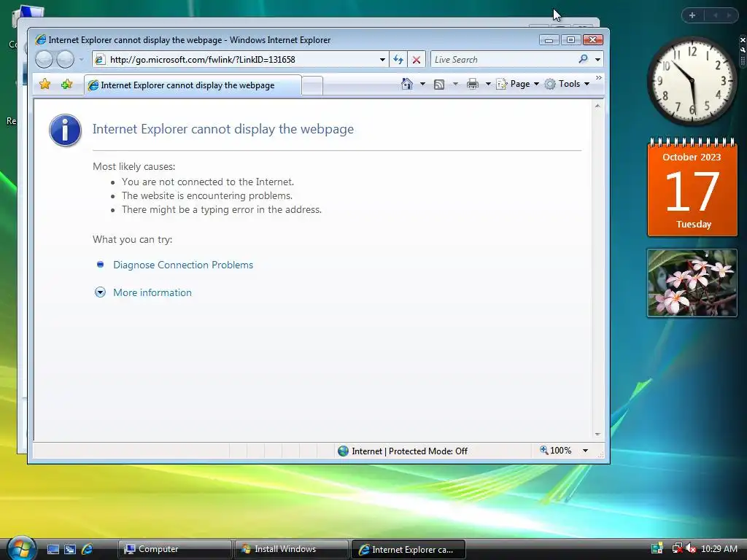Open the recent pages dropdown arrow
Screen dimensions: 747x560
tap(82, 60)
